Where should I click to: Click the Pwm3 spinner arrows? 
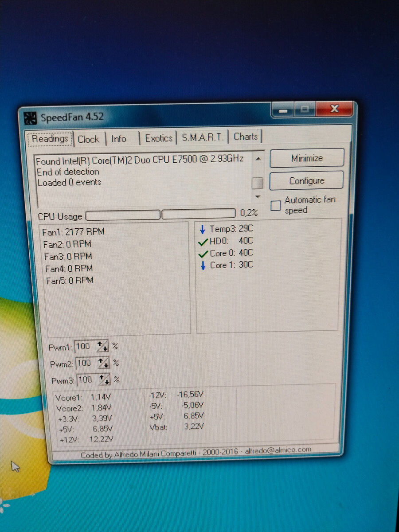tap(105, 379)
